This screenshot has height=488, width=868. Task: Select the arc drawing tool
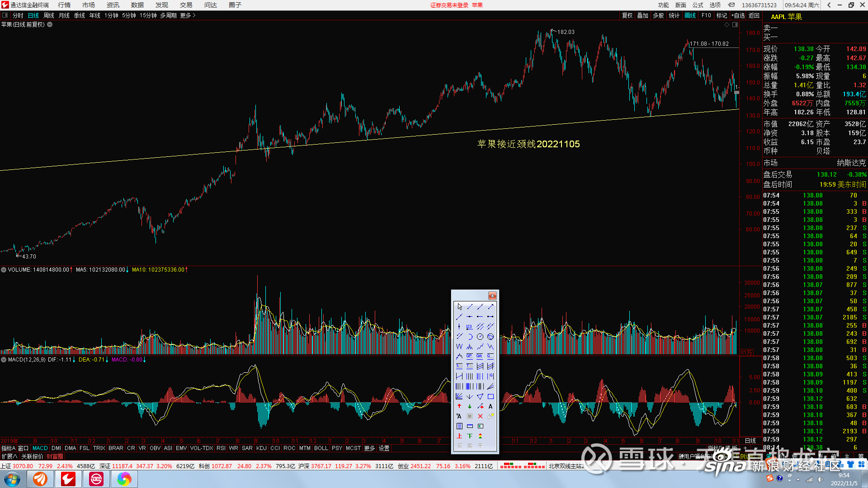[x=470, y=337]
